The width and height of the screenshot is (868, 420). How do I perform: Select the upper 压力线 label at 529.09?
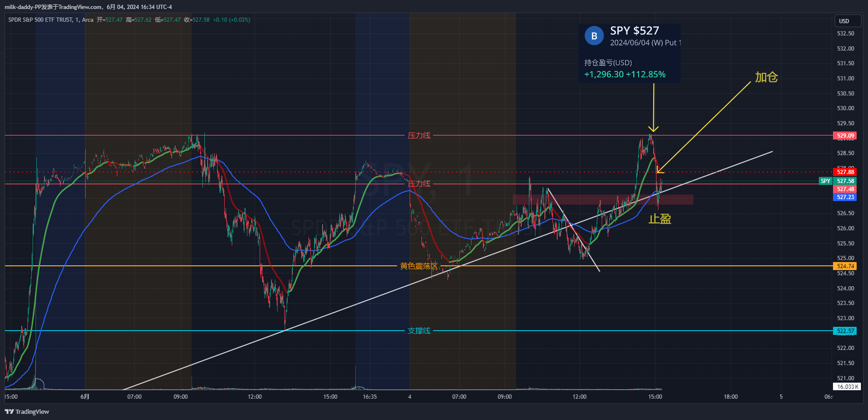click(419, 136)
